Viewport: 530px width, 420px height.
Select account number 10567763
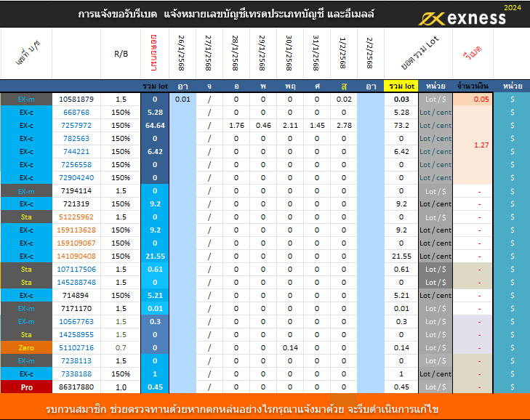76,322
